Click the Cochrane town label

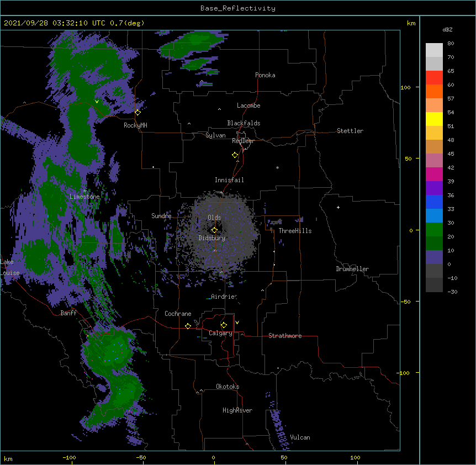pos(178,314)
